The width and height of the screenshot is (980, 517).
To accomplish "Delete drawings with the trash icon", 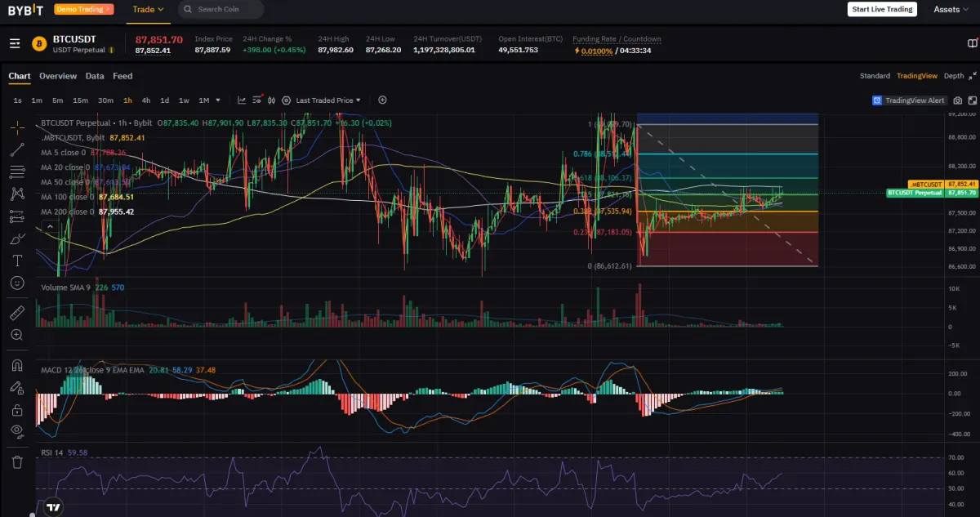I will click(x=17, y=461).
